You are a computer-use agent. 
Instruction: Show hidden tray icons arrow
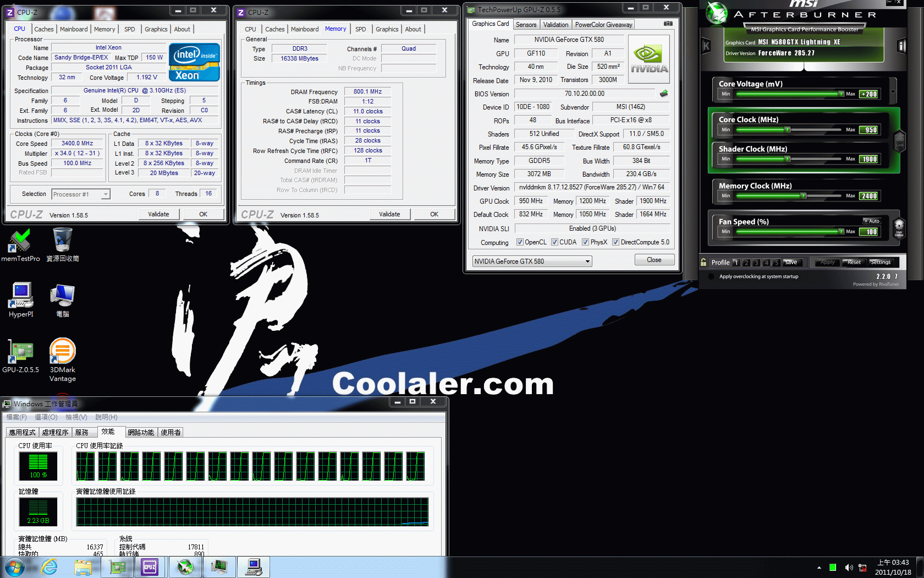[x=819, y=568]
